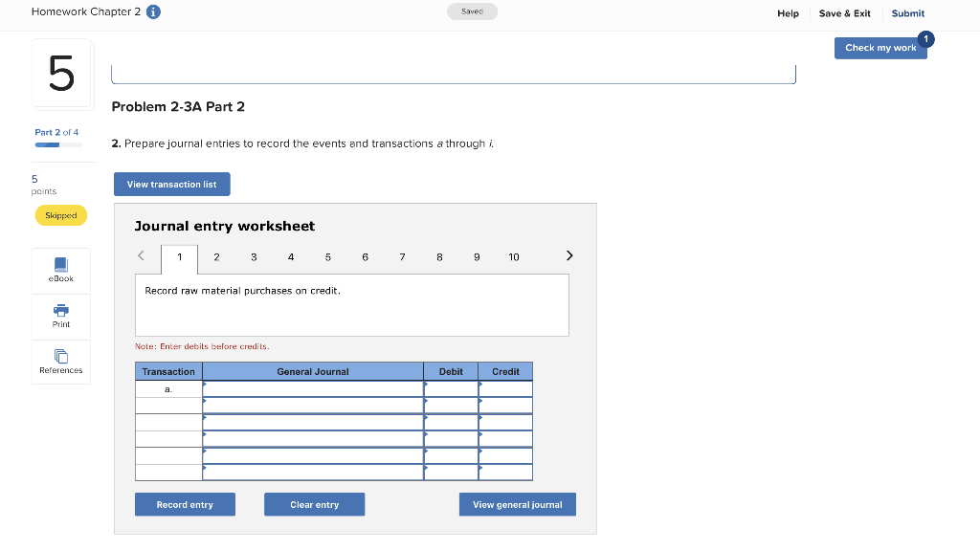
Task: Click Clear entry button
Action: pyautogui.click(x=314, y=505)
